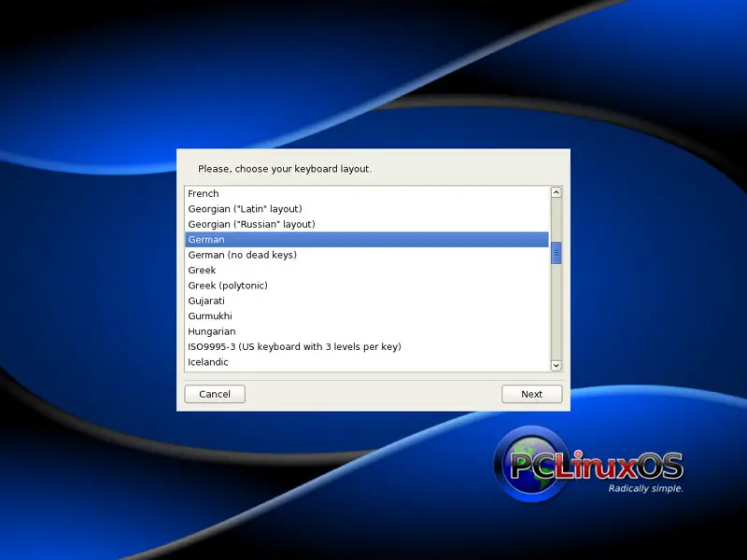Select ISO9995-3 US keyboard entry
The image size is (747, 560).
pos(367,346)
